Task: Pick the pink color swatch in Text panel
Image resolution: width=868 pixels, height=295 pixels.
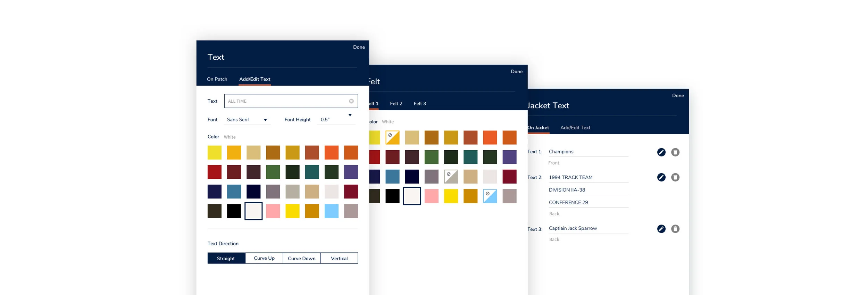Action: pos(273,211)
